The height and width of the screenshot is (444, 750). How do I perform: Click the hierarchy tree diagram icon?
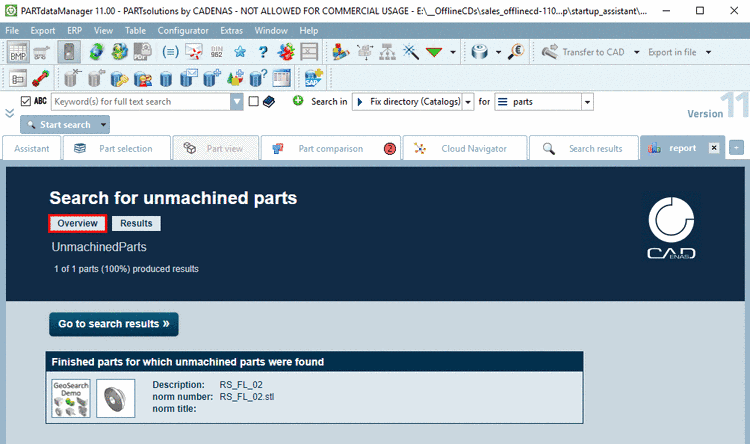click(x=387, y=52)
